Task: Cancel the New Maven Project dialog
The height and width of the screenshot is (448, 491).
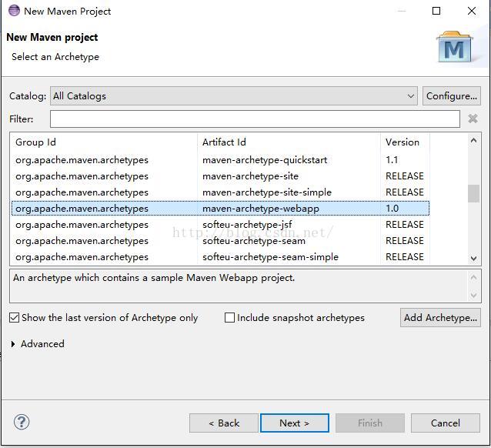Action: tap(446, 423)
